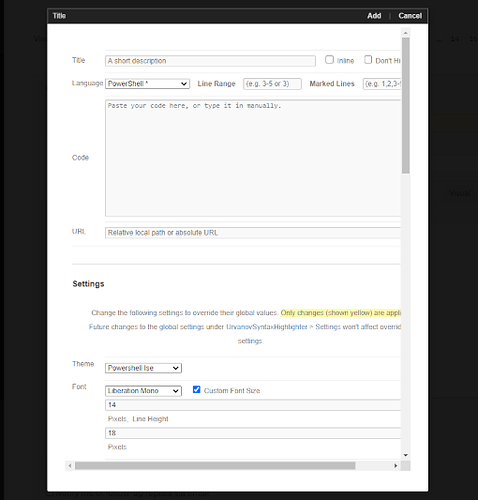Open the UrvanovSyntaxHighlighter > Settings link

pyautogui.click(x=284, y=327)
